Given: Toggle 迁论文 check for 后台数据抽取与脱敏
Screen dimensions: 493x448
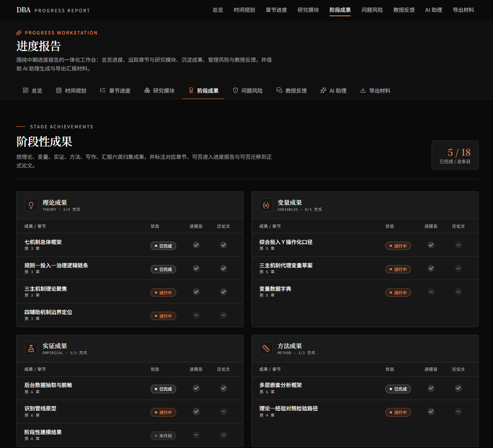Looking at the screenshot, I should [x=223, y=388].
